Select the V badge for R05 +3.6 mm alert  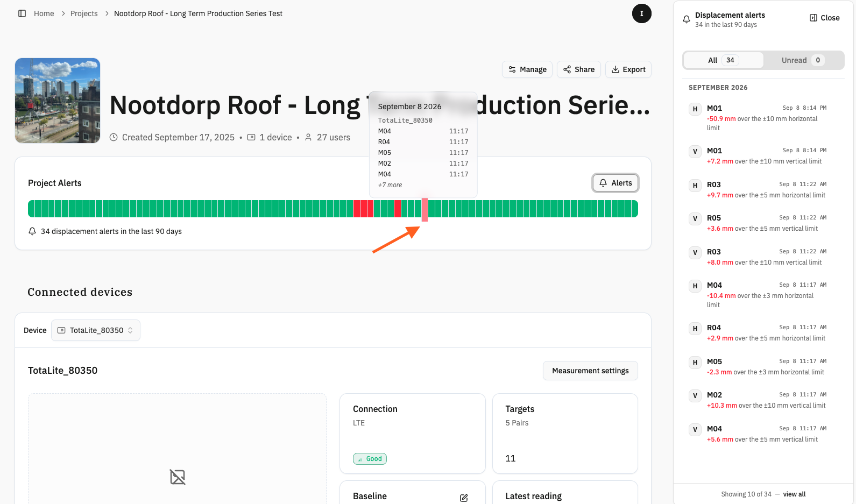pos(695,219)
